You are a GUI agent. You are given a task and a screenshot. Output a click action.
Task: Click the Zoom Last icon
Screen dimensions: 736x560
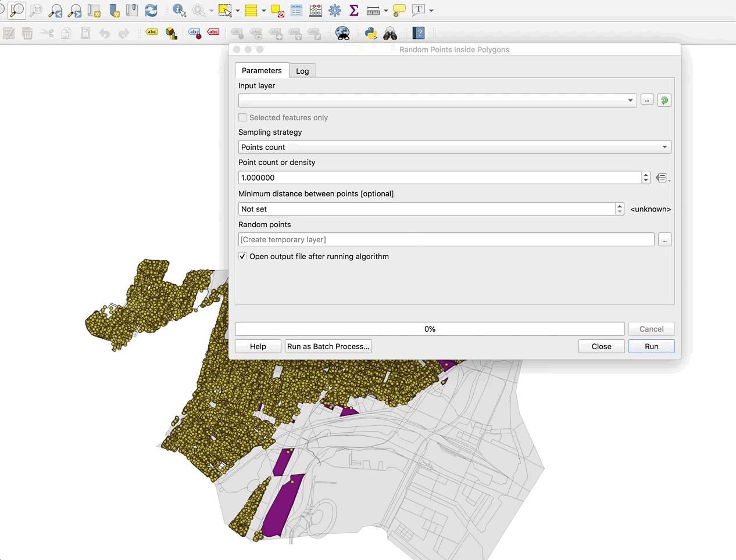click(x=56, y=10)
